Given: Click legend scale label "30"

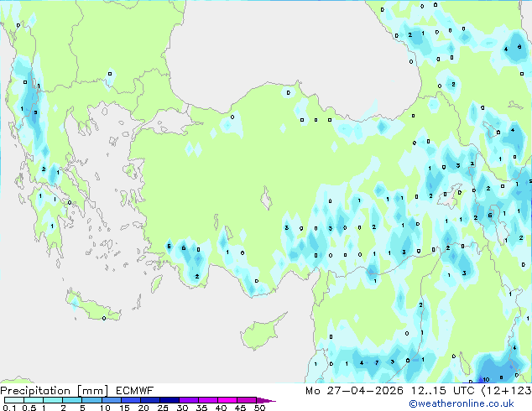Looking at the screenshot, I should pyautogui.click(x=182, y=408).
